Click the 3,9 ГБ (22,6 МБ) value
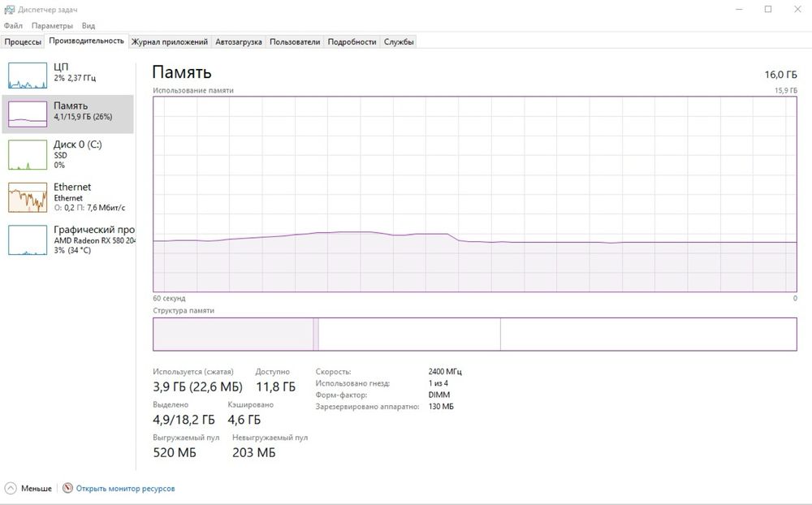Image resolution: width=812 pixels, height=505 pixels. (x=197, y=387)
